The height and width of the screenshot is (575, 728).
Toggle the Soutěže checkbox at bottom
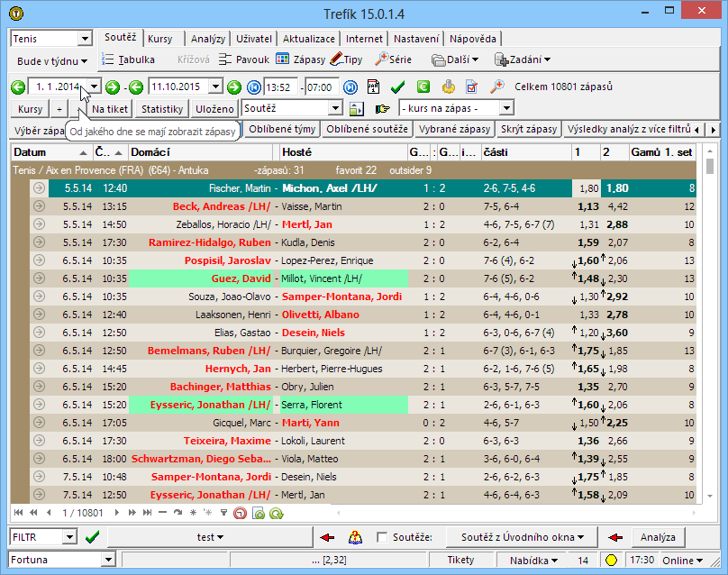tap(383, 538)
